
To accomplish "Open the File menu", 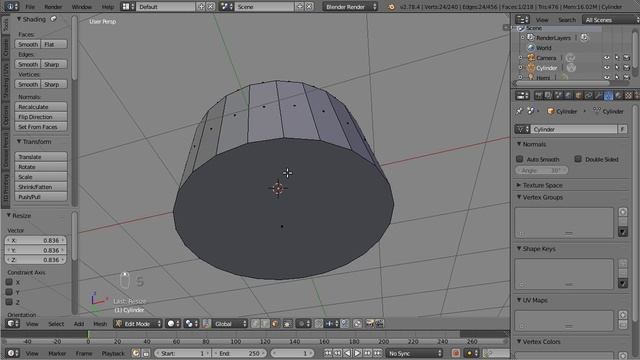I will 30,7.
